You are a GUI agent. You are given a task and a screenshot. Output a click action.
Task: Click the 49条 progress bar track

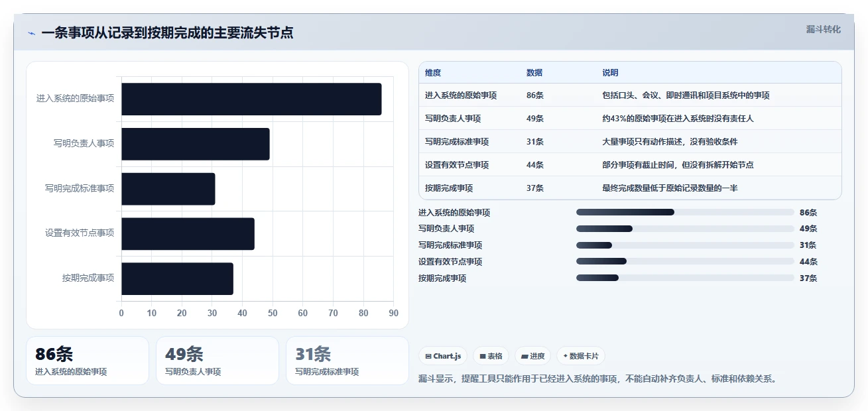[x=685, y=229]
